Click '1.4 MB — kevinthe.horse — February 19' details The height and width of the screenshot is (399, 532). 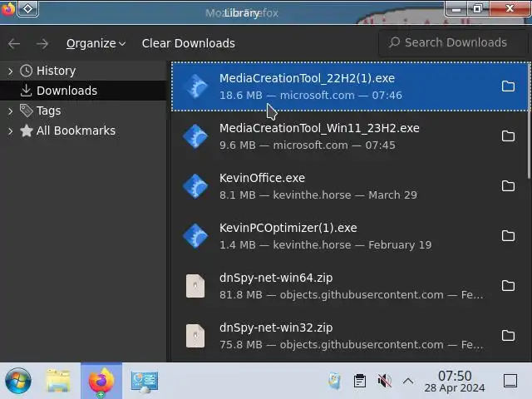[326, 245]
